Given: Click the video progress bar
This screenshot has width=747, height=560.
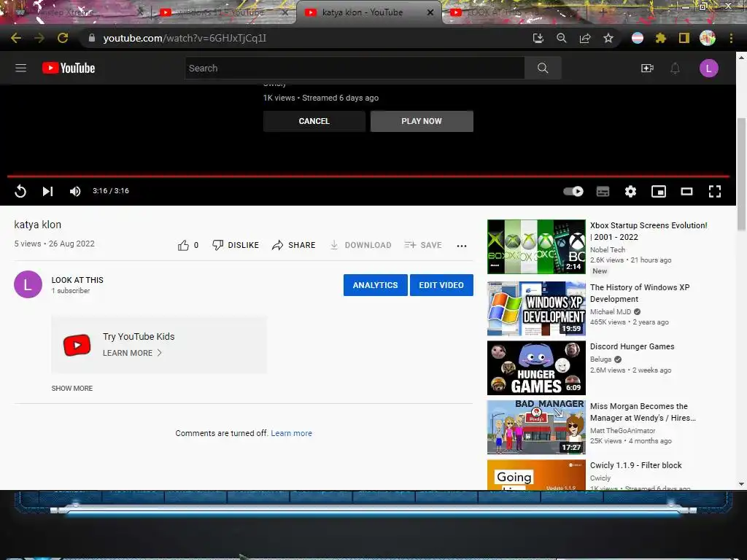Looking at the screenshot, I should pos(368,176).
